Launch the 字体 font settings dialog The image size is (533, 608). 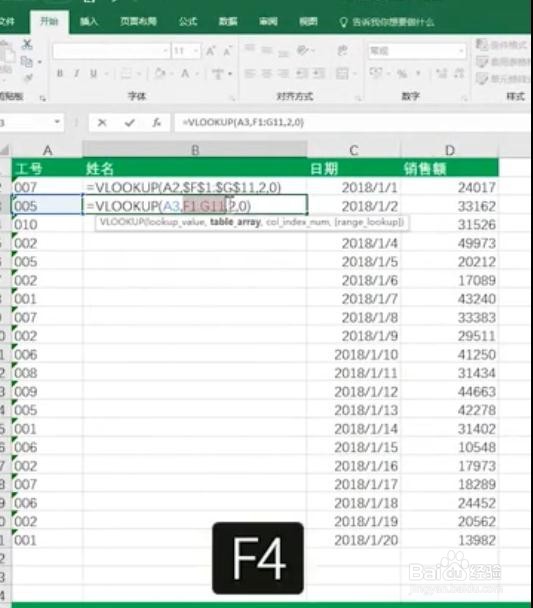coord(232,98)
